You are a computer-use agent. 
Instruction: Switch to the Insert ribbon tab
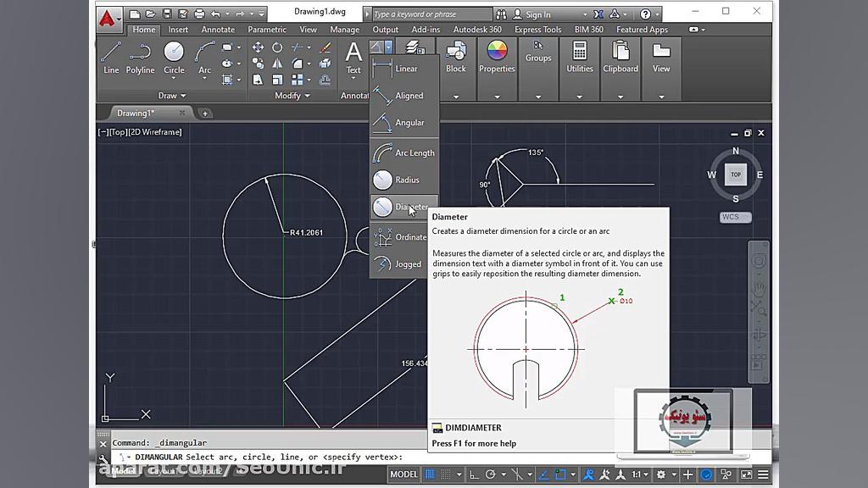point(178,30)
